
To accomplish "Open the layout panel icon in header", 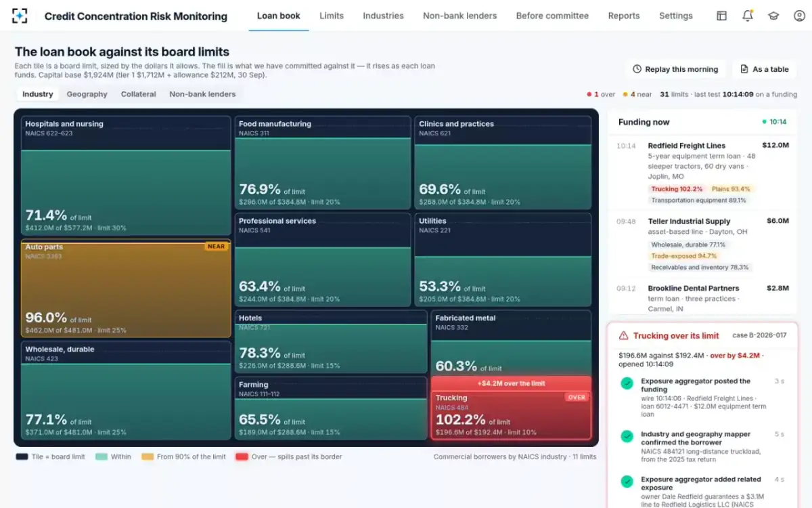I will [x=722, y=16].
